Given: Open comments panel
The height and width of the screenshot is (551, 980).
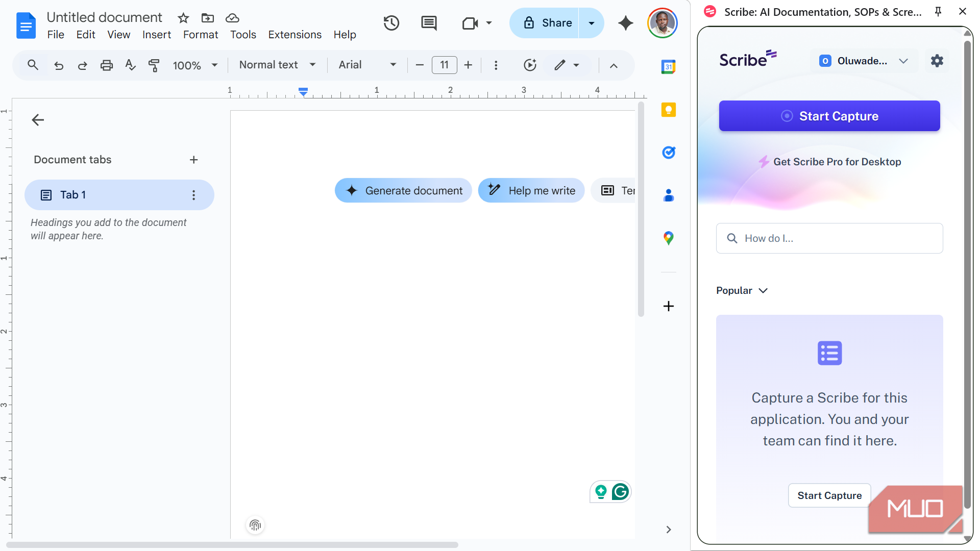Looking at the screenshot, I should click(429, 23).
